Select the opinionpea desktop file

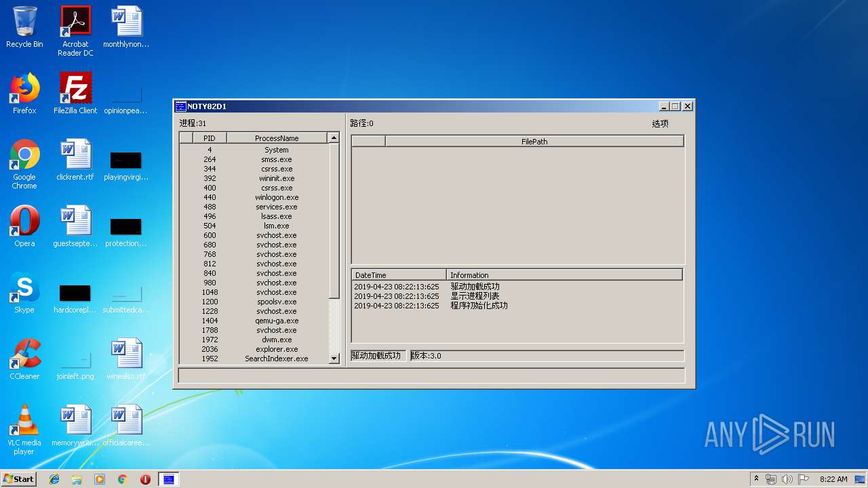[x=126, y=100]
